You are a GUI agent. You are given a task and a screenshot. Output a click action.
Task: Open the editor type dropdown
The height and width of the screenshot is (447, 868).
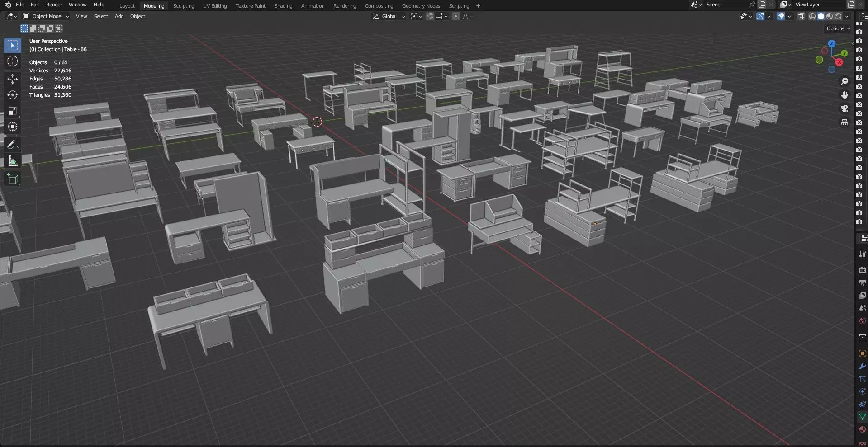coord(11,16)
